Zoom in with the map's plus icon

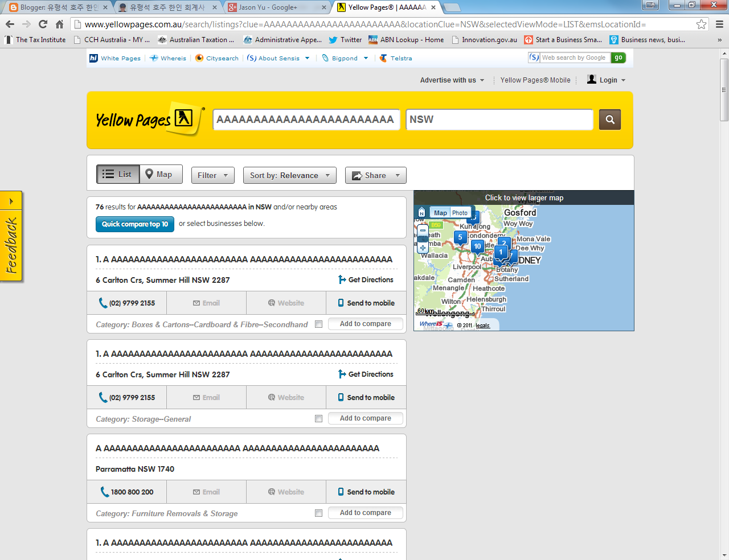[x=423, y=248]
